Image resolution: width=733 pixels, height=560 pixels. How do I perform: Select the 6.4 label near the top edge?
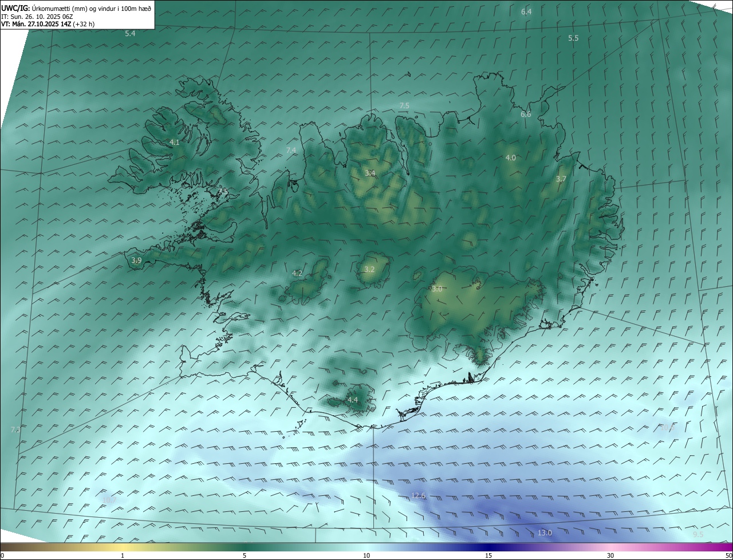tap(526, 11)
